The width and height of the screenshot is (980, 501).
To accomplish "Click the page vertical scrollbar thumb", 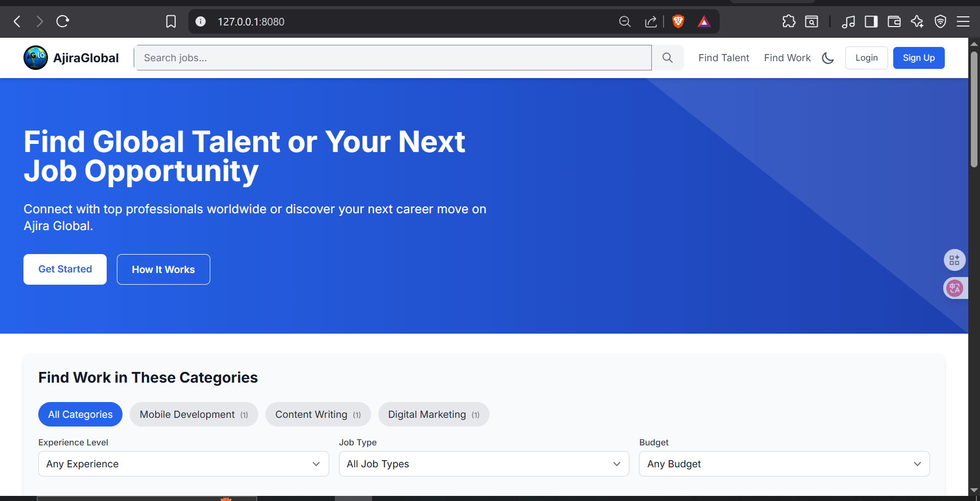I will (974, 110).
